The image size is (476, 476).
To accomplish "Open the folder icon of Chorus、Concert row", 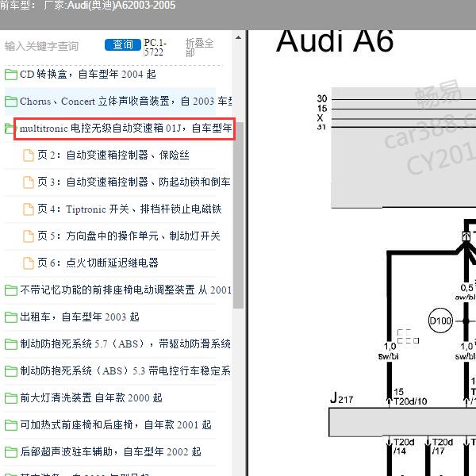I will [x=11, y=102].
